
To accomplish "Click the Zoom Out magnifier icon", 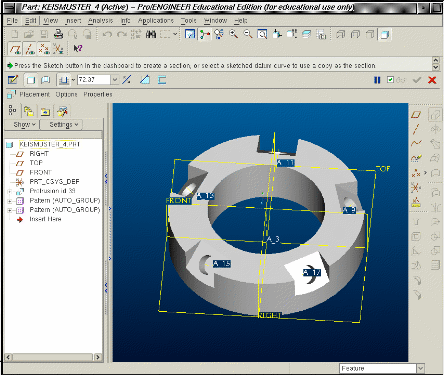I will click(248, 34).
